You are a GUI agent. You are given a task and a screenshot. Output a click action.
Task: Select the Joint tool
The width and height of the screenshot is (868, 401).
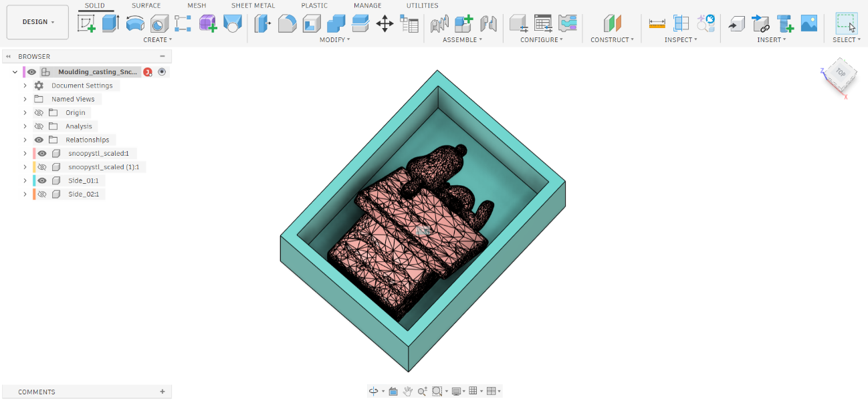point(439,24)
